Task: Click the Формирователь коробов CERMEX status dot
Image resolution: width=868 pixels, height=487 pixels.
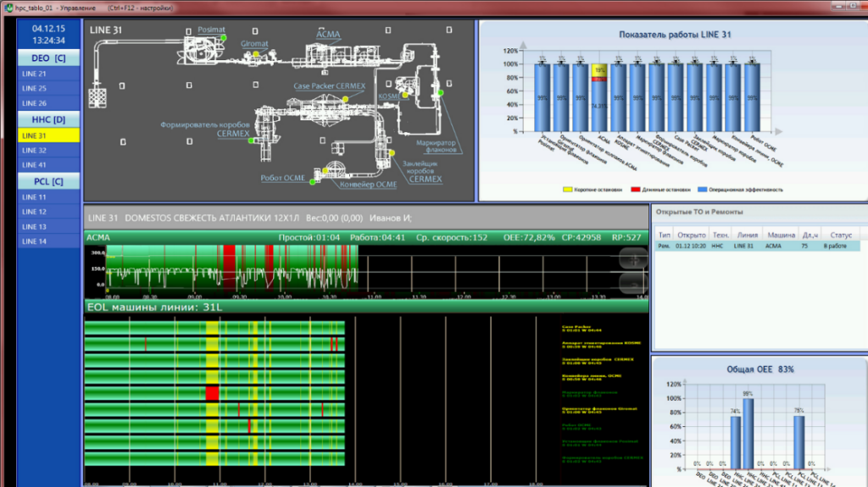Action: [x=251, y=141]
